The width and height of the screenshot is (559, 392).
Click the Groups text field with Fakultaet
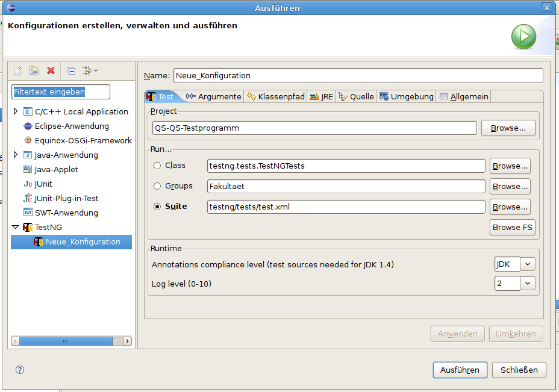[346, 187]
